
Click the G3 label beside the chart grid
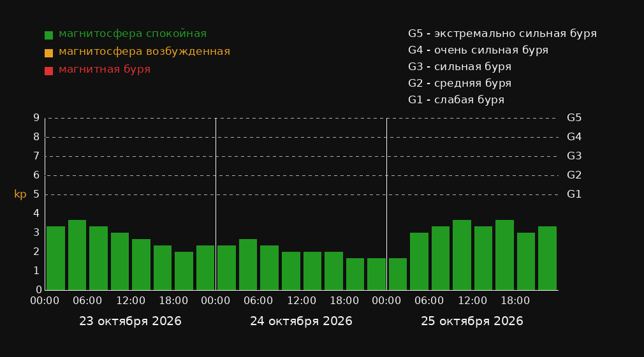click(x=574, y=156)
